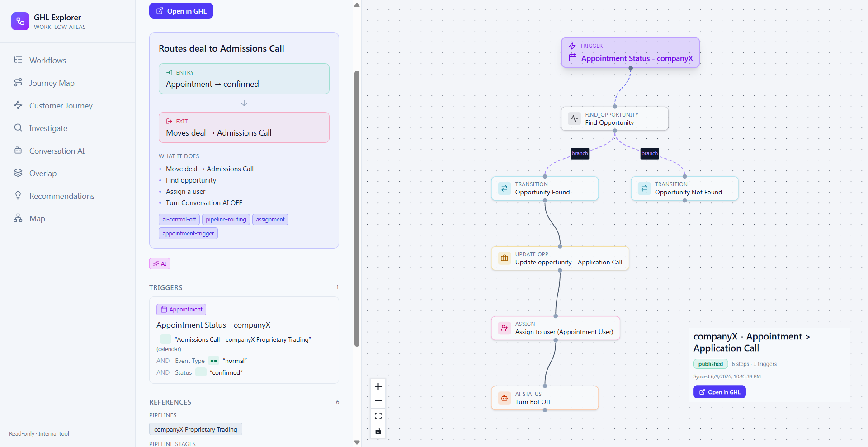Click the published status badge
This screenshot has width=868, height=447.
(x=711, y=364)
